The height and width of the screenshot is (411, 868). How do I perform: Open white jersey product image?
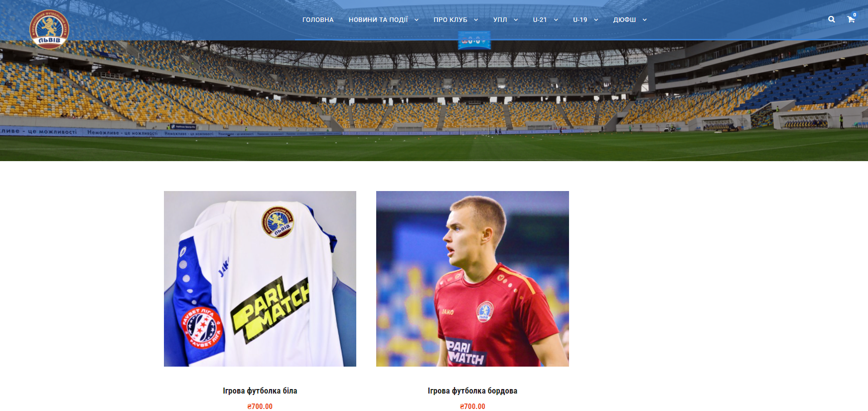(260, 279)
